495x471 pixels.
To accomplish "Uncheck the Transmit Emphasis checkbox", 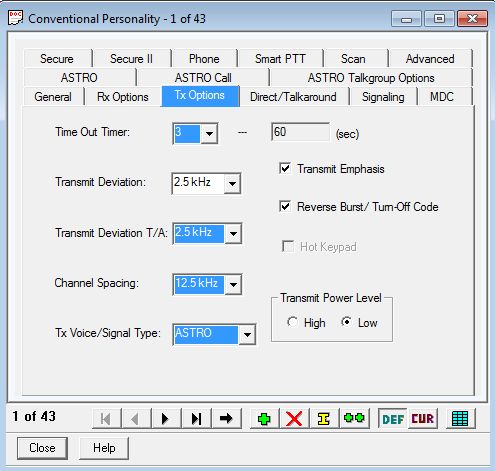I will (285, 168).
